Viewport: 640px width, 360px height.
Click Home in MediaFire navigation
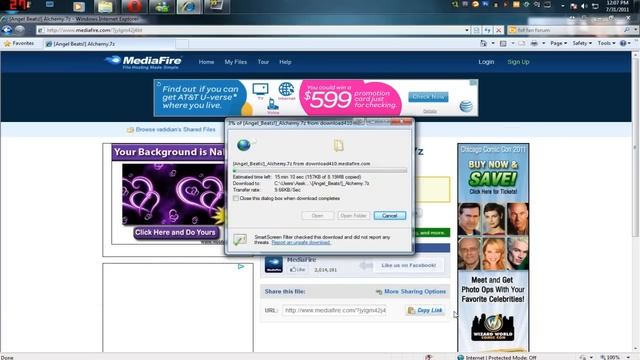click(206, 62)
